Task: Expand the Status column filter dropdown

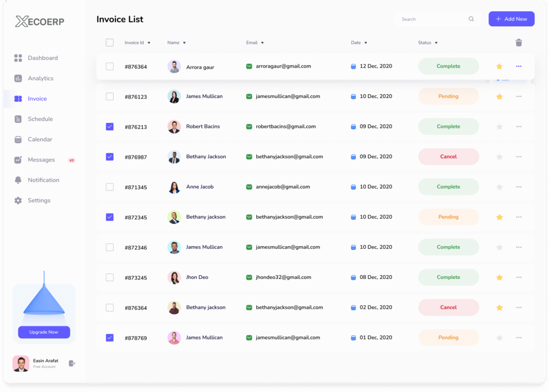Action: [436, 43]
